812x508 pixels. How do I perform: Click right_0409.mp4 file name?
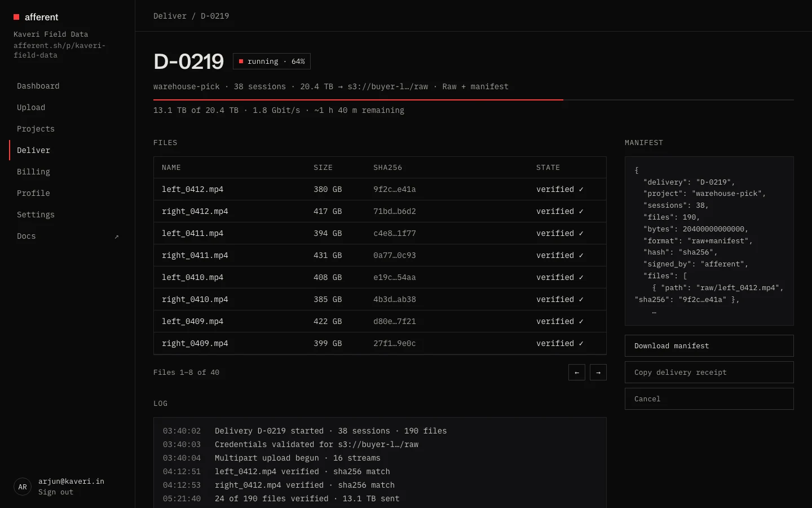pyautogui.click(x=195, y=344)
